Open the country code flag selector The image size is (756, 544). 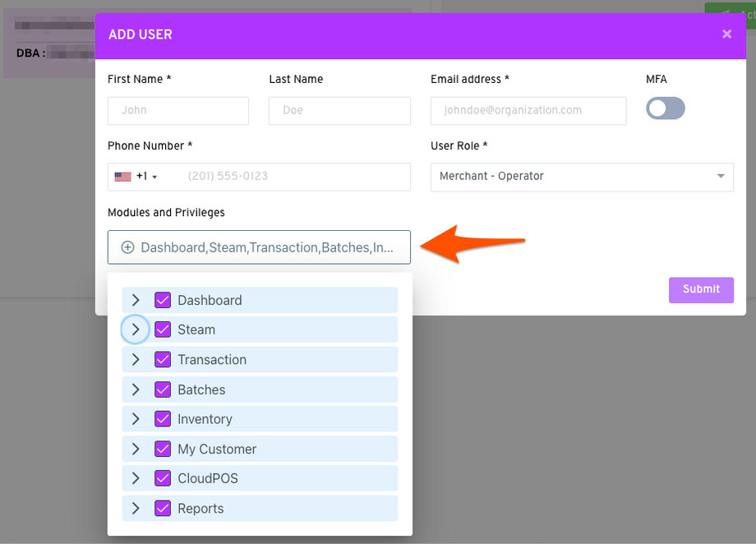[135, 177]
